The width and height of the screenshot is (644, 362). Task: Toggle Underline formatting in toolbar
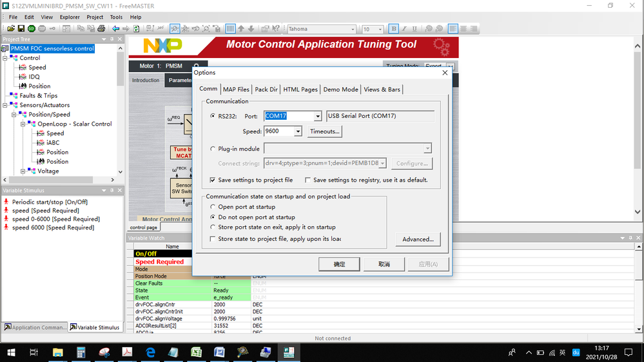click(x=415, y=29)
